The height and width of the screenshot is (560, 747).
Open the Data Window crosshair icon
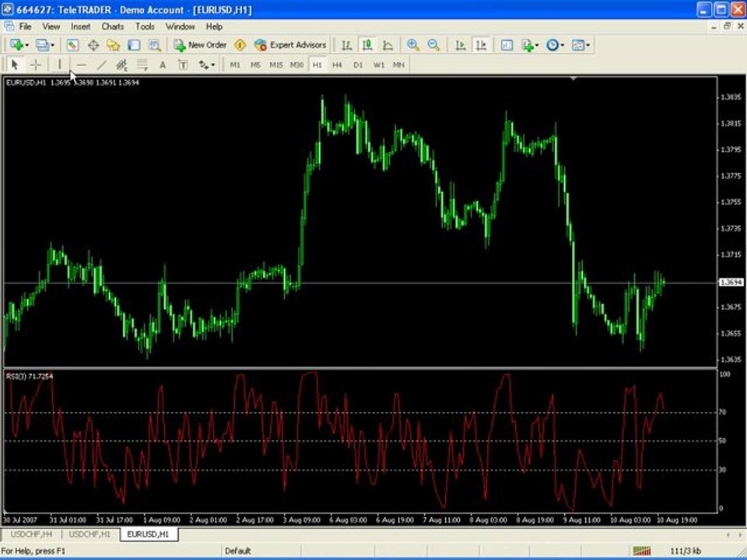pos(93,45)
